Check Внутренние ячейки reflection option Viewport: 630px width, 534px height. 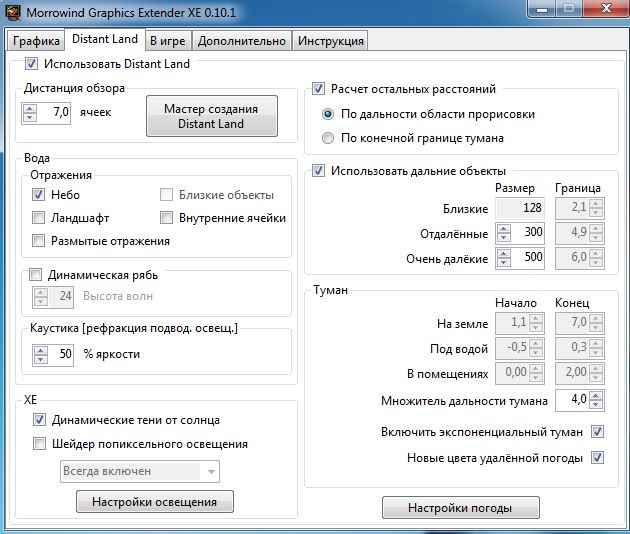166,218
